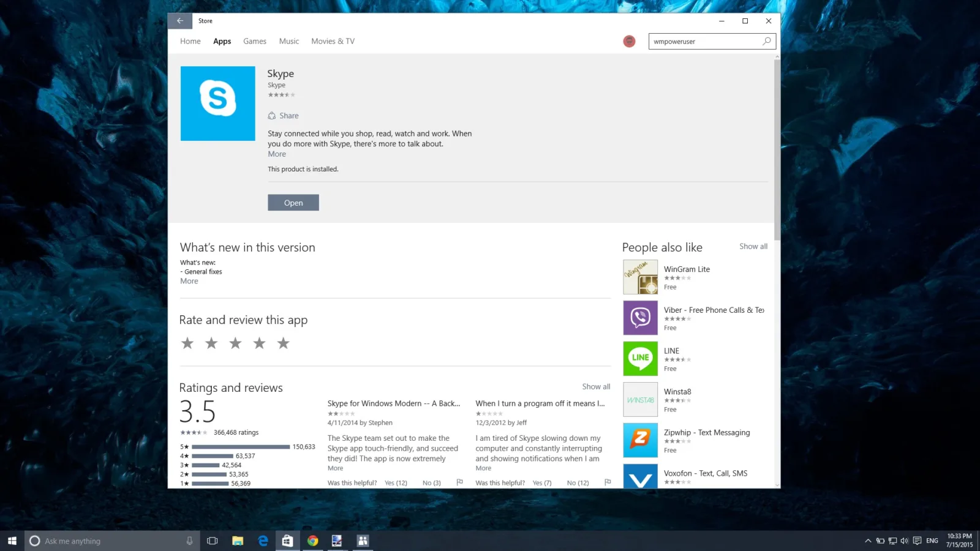This screenshot has width=980, height=551.
Task: Mark Stephen's review helpful: Yes (12)
Action: click(396, 483)
